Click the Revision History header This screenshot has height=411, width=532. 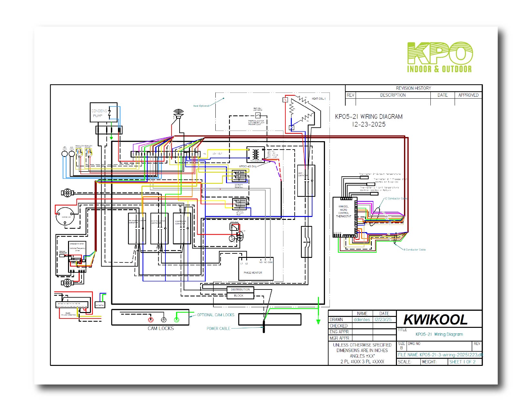(x=413, y=88)
